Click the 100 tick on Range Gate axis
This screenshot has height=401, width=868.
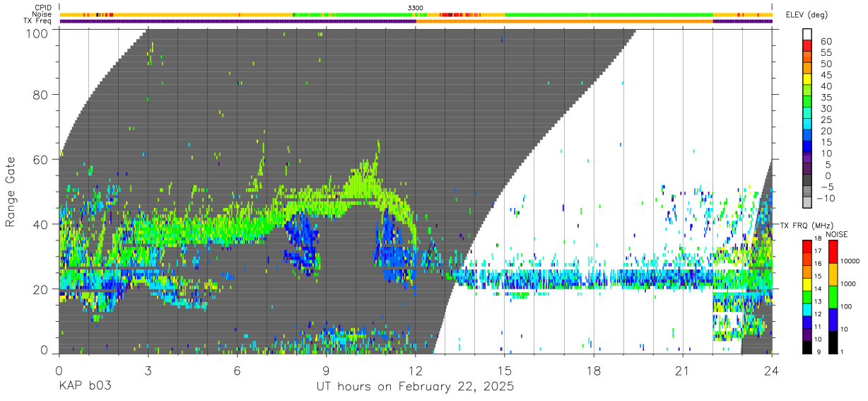click(37, 33)
